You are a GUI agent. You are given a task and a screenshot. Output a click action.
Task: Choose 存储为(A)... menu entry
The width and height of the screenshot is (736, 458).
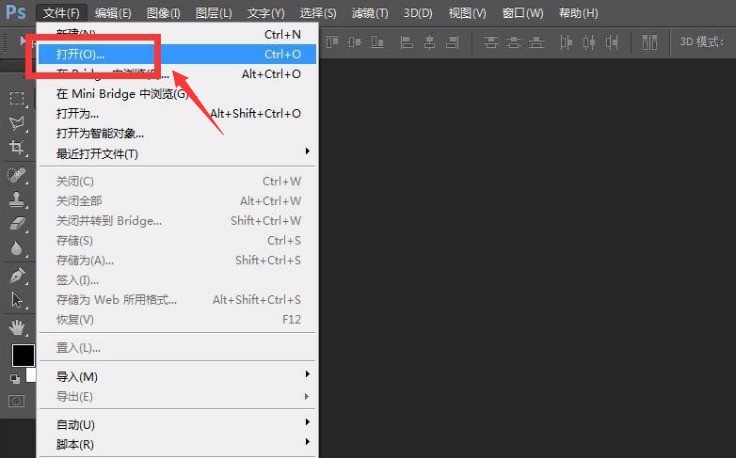(x=177, y=260)
